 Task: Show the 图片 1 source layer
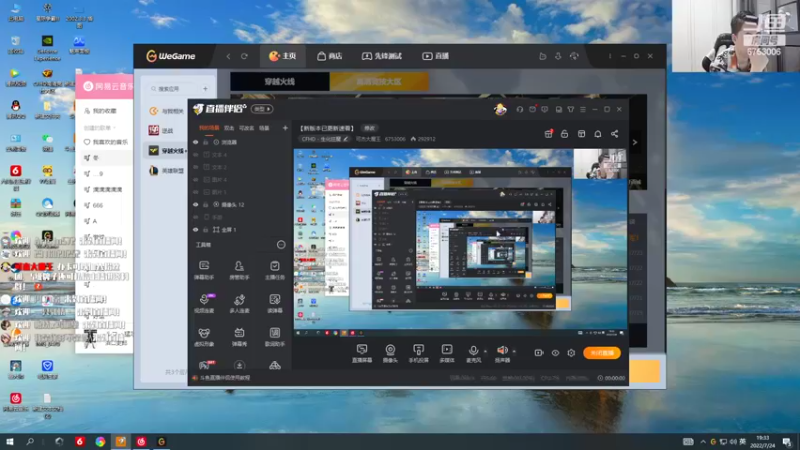[195, 192]
